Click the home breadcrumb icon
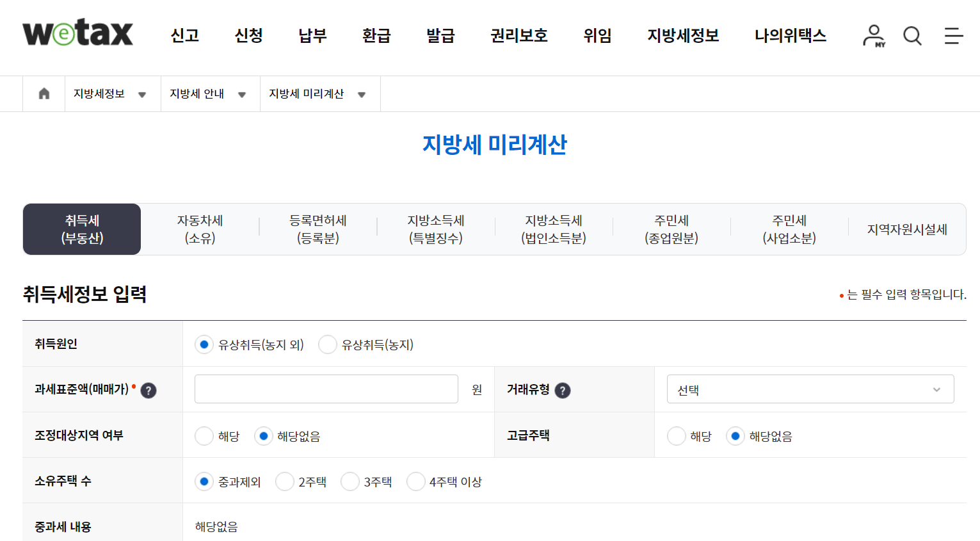 (x=43, y=93)
